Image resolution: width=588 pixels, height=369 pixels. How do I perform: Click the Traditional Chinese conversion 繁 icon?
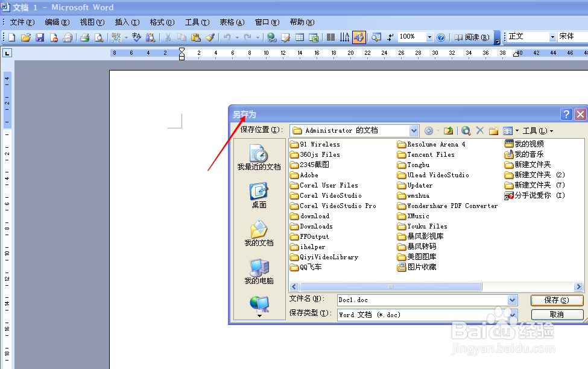pyautogui.click(x=116, y=37)
